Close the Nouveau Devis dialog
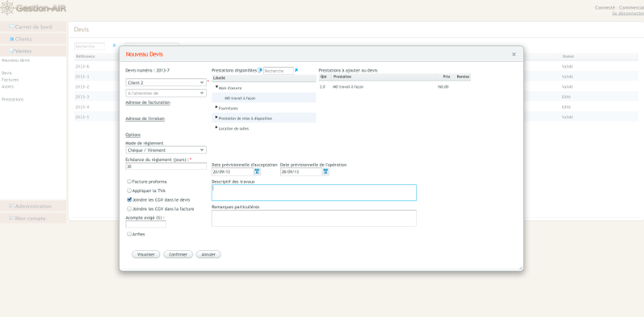 click(x=514, y=54)
